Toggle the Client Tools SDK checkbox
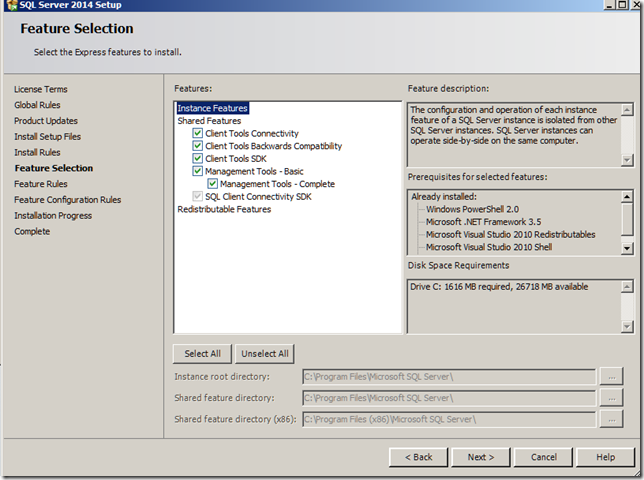 click(198, 159)
